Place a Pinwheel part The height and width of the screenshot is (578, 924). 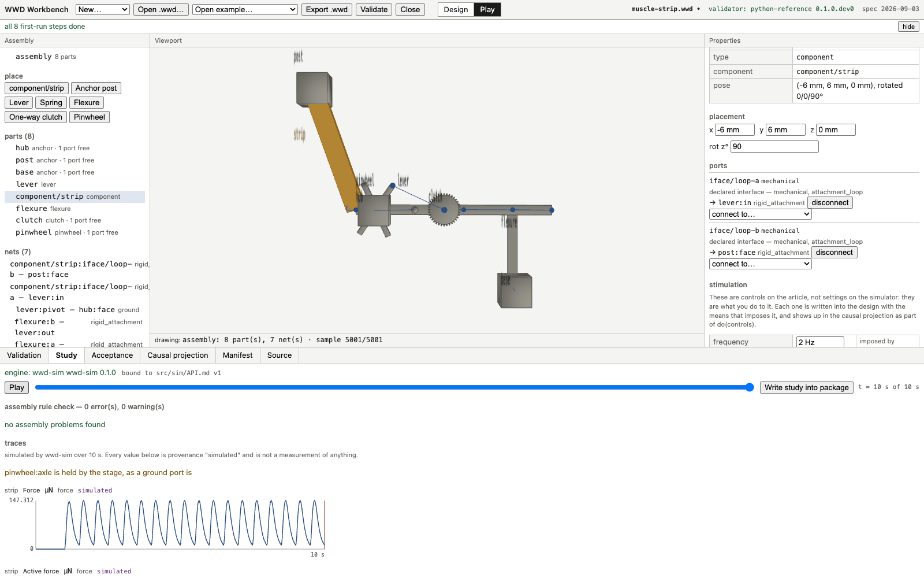pos(90,117)
